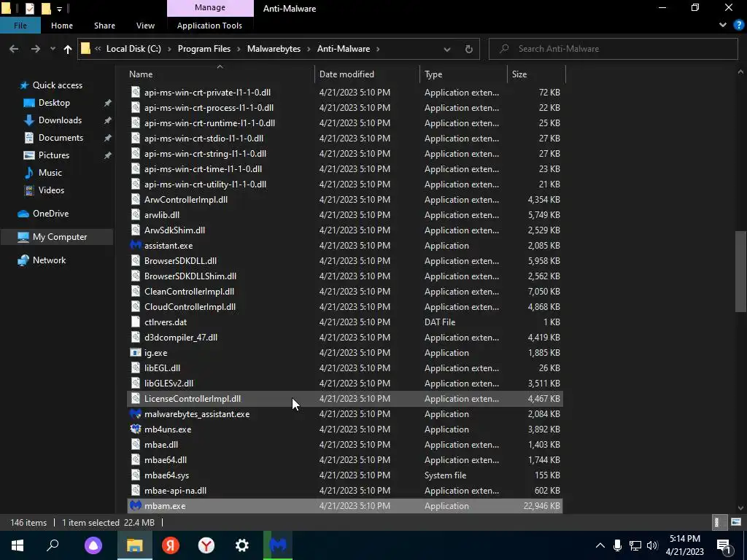Open address bar history dropdown
Viewport: 747px width, 560px height.
point(447,49)
